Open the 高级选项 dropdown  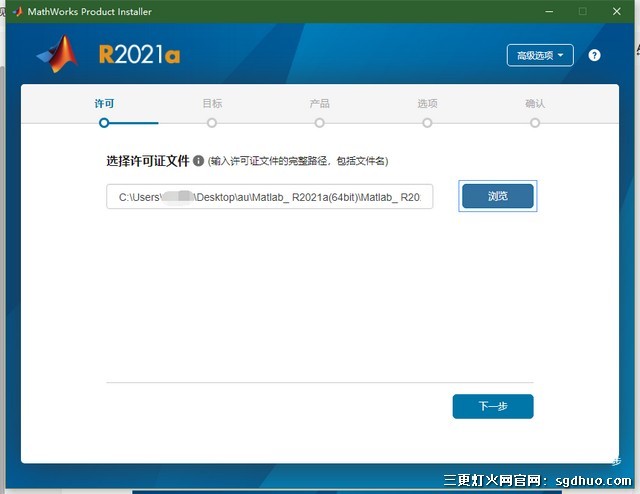pyautogui.click(x=540, y=55)
